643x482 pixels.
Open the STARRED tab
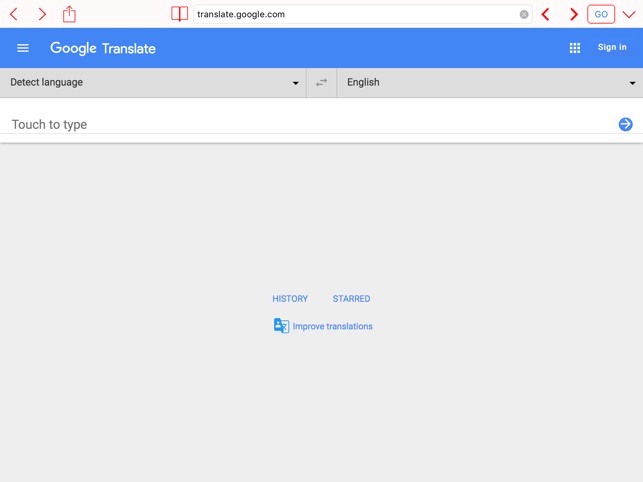tap(351, 299)
